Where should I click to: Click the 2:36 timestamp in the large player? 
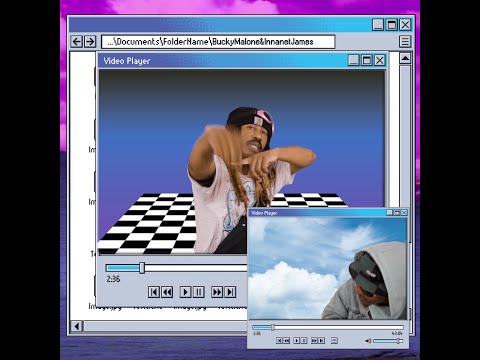pyautogui.click(x=113, y=279)
